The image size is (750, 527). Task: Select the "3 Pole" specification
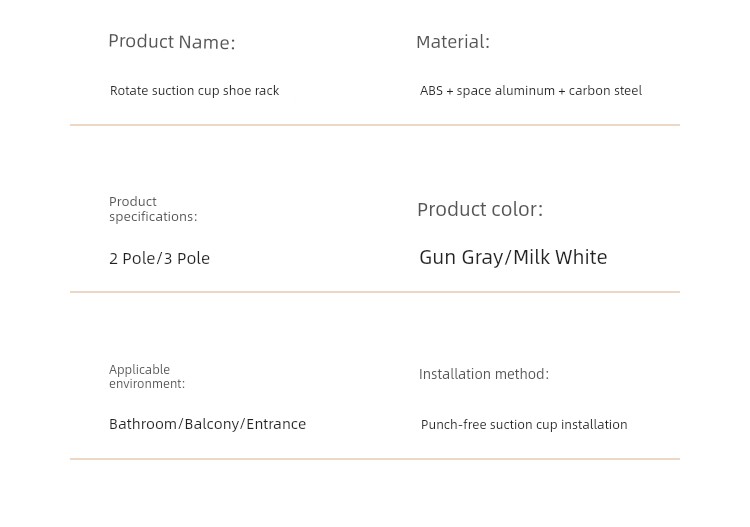187,258
